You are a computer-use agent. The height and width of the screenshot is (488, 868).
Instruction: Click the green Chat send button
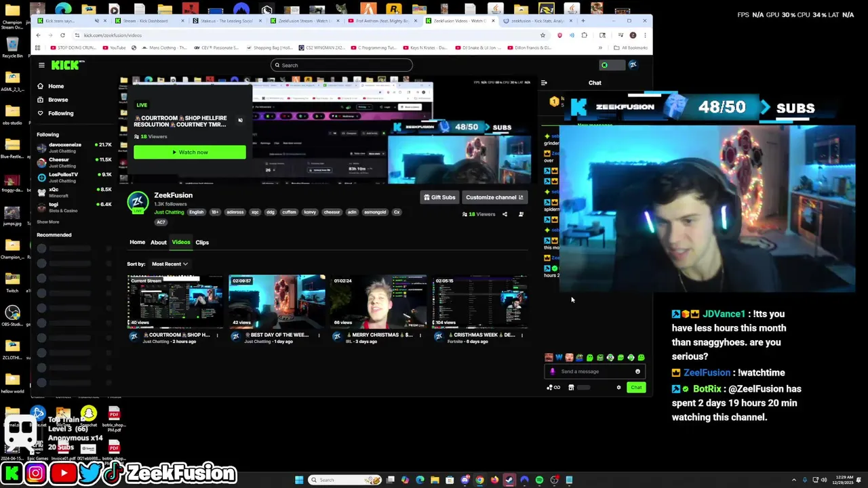[636, 388]
